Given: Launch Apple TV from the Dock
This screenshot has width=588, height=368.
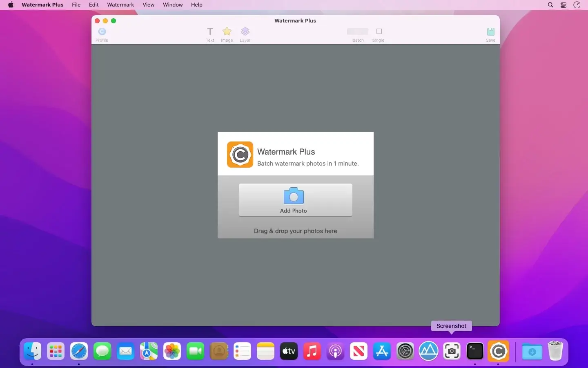Looking at the screenshot, I should [289, 351].
